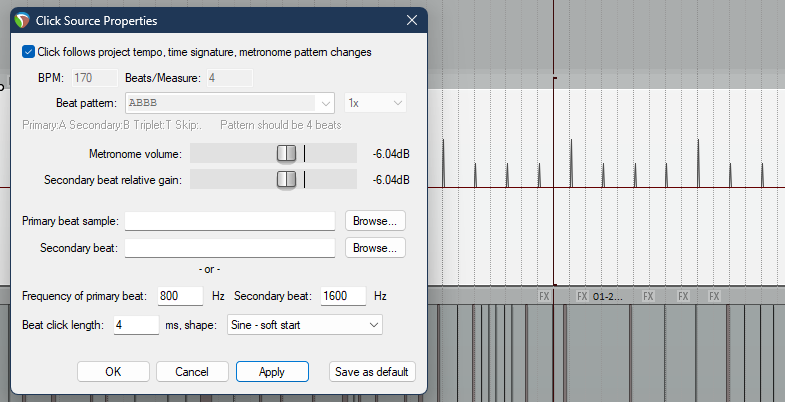
Task: Open FX for the 01-2 media item
Action: (582, 297)
